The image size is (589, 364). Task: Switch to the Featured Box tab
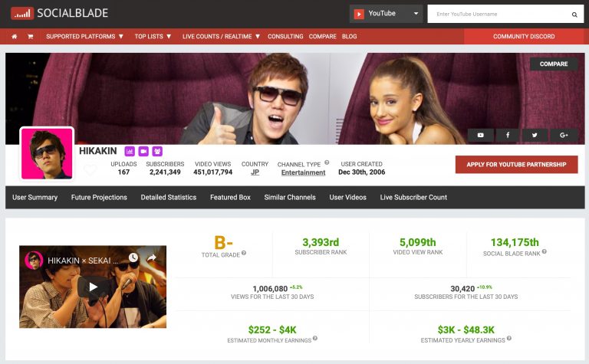point(230,198)
